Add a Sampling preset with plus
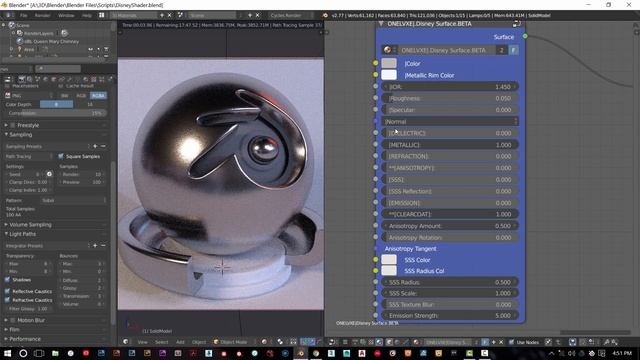640x360 pixels. (x=95, y=146)
